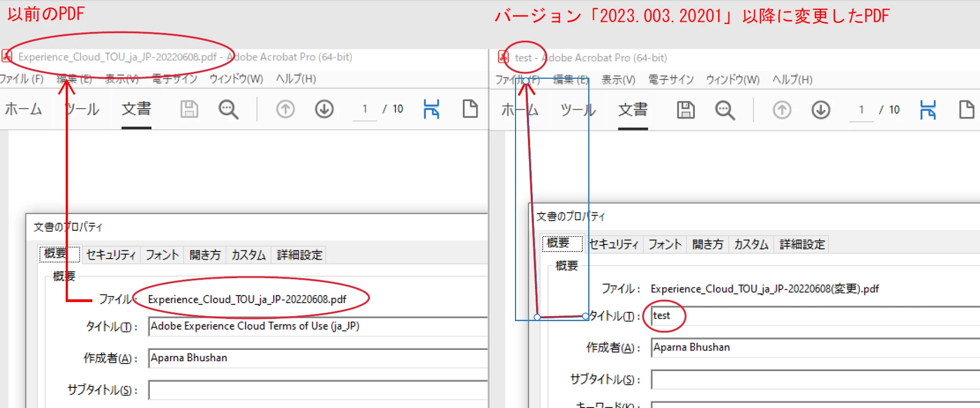Click the save icon in left Acrobat window
The height and width of the screenshot is (408, 980).
pos(189,109)
